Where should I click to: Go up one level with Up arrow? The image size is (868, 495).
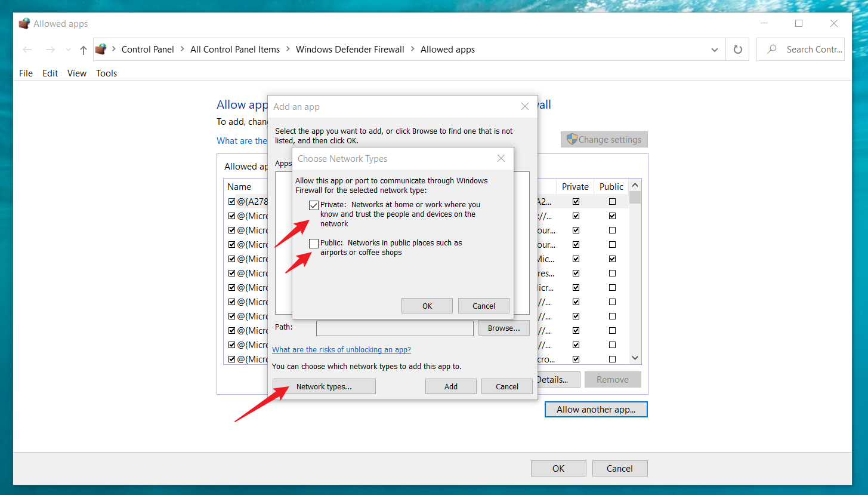pos(84,50)
